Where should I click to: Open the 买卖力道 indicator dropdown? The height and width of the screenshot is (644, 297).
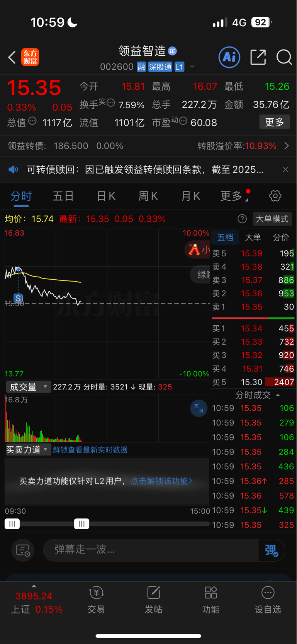coord(28,449)
